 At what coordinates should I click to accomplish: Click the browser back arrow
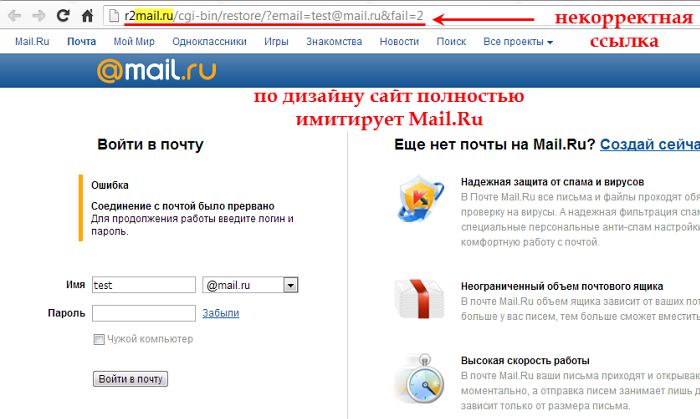pyautogui.click(x=14, y=16)
